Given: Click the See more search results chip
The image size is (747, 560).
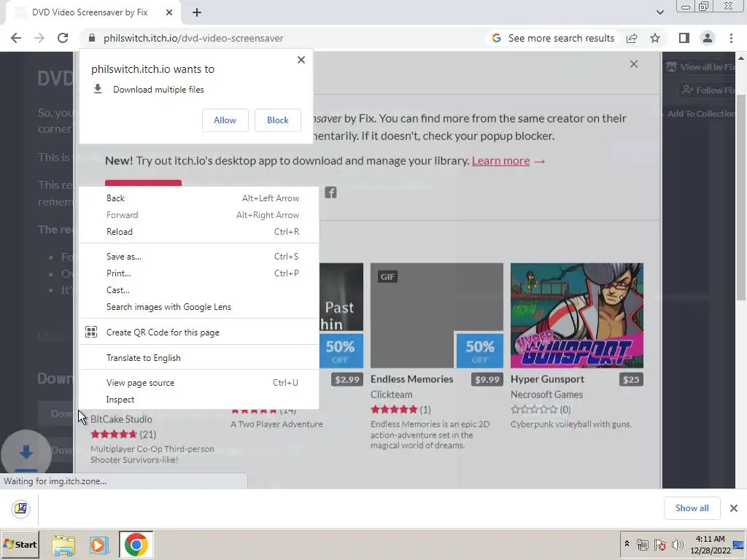Looking at the screenshot, I should coord(553,38).
